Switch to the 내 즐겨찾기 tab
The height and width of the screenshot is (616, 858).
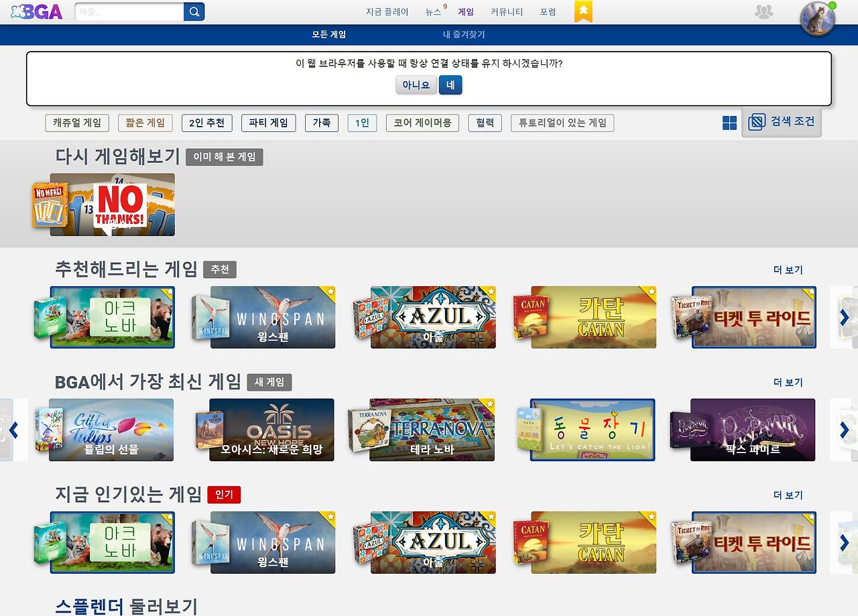click(463, 34)
